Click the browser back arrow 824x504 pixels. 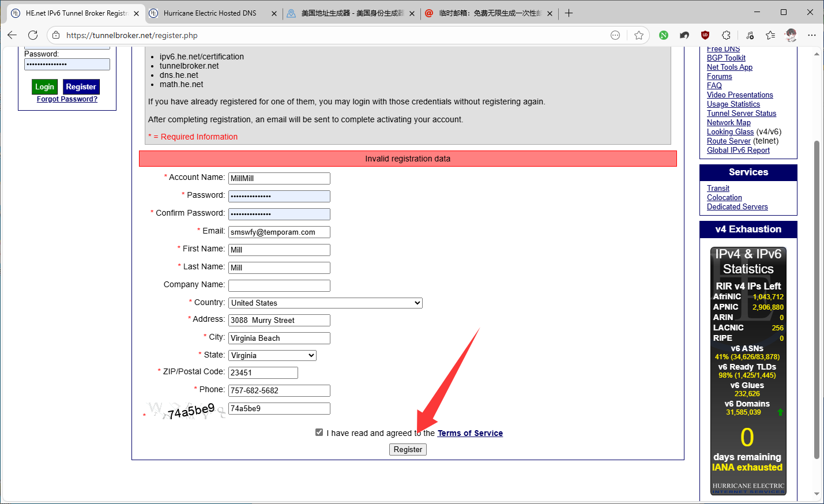coord(12,35)
